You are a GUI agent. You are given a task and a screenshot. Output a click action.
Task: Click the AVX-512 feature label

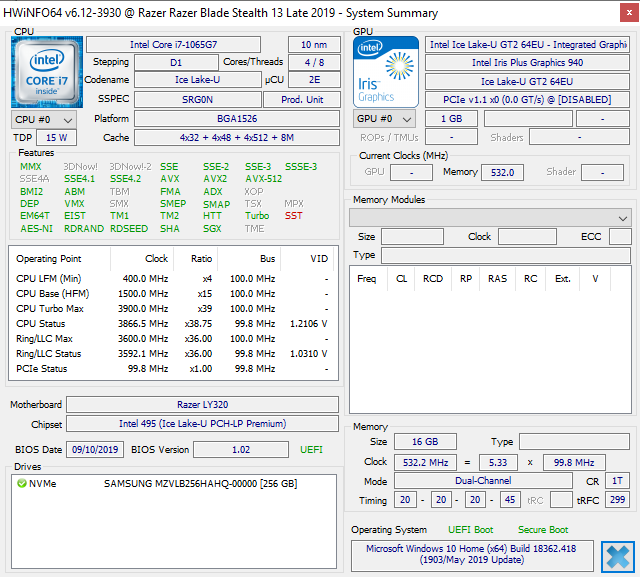(x=262, y=179)
